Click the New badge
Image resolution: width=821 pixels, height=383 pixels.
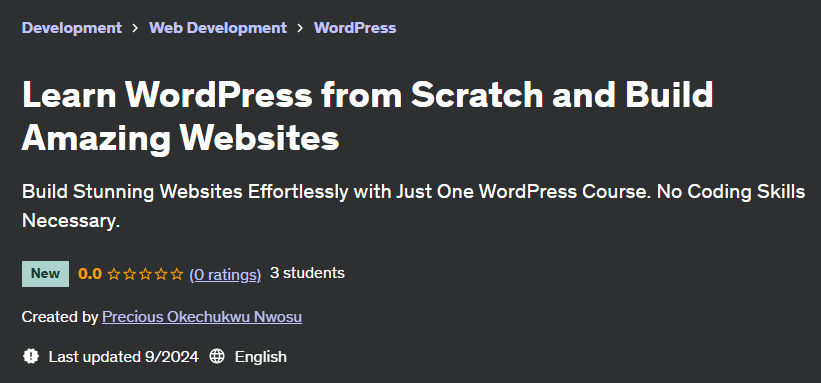46,273
